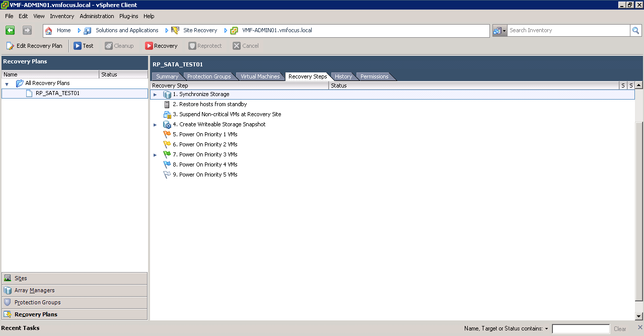Open the Name, Target or Status filter dropdown

click(x=546, y=329)
